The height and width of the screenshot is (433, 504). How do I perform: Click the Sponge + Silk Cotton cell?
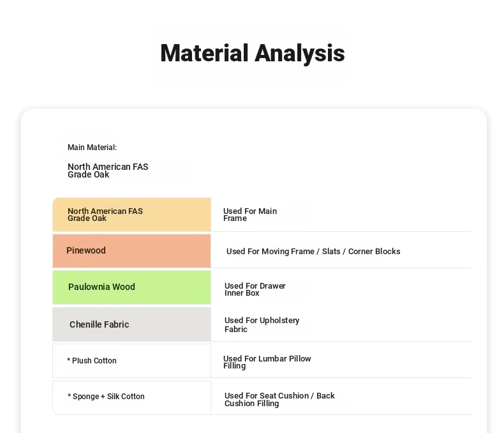(x=132, y=398)
